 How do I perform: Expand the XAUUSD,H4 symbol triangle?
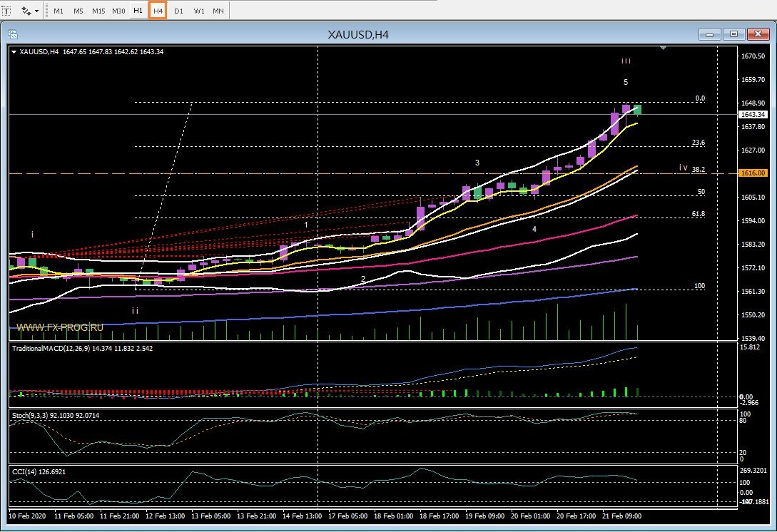(x=14, y=51)
